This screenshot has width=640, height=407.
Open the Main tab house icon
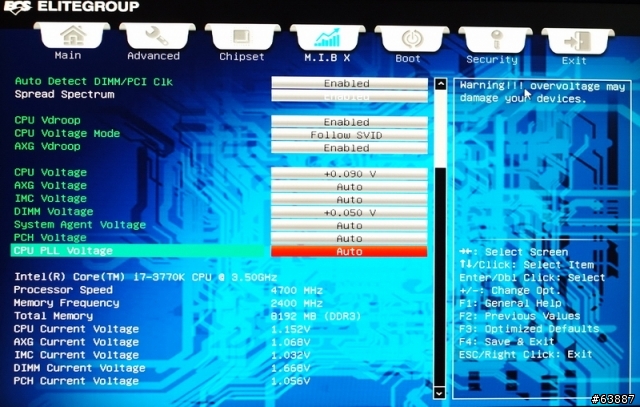(x=72, y=36)
